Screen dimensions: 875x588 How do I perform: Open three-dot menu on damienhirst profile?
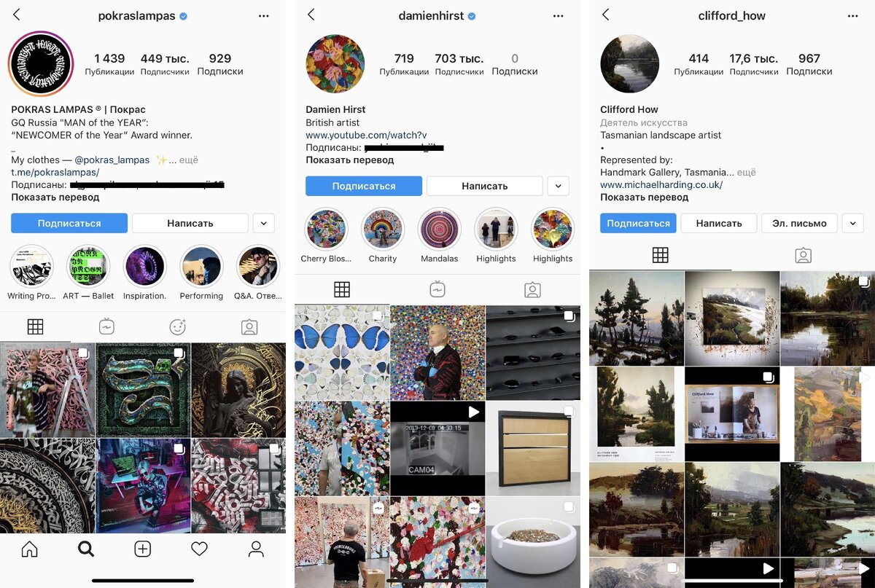click(558, 15)
